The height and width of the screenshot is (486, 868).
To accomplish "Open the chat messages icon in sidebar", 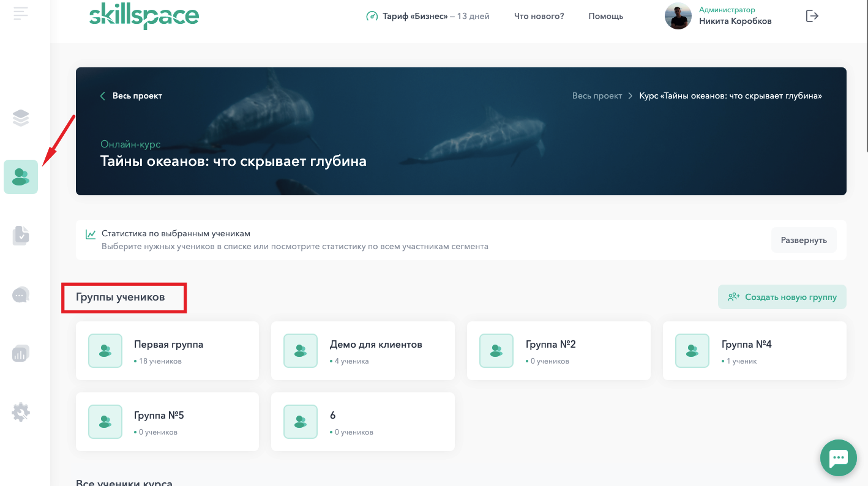I will 21,295.
